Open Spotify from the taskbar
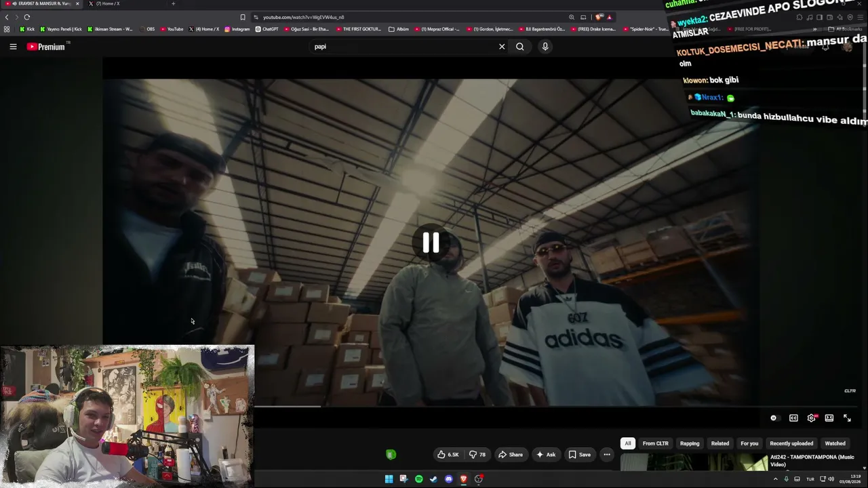Viewport: 868px width, 488px height. pos(418,479)
